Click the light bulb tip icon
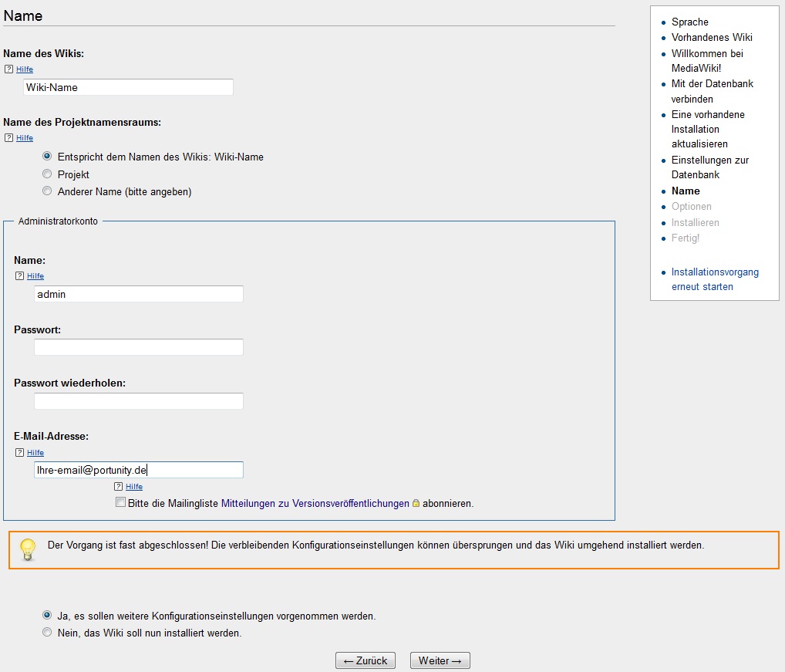 pos(29,549)
